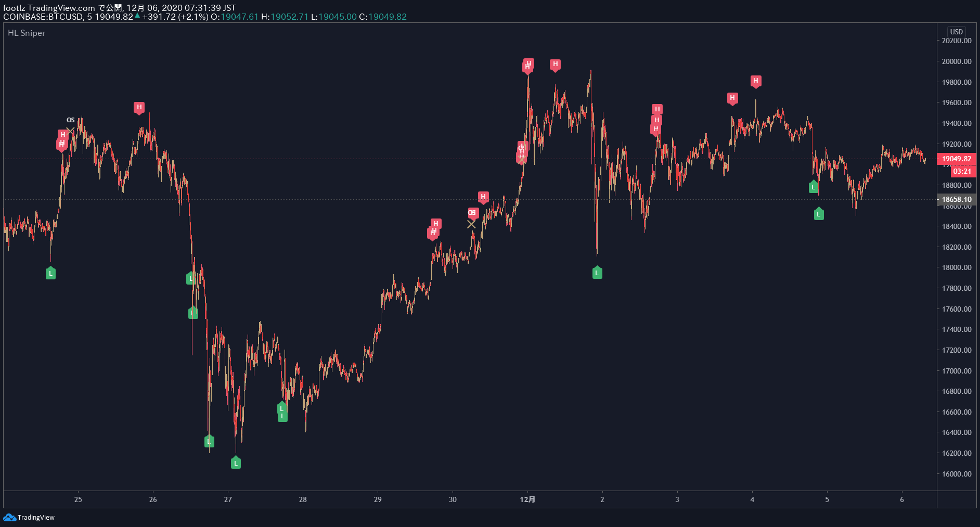The image size is (980, 527).
Task: Click the 12月 label on time axis
Action: 527,499
